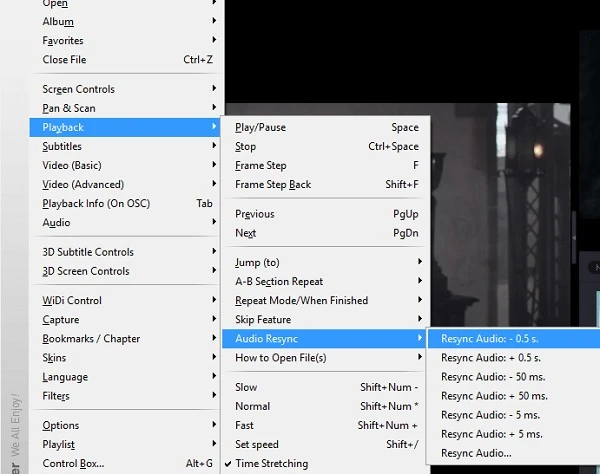Open Skip Feature submenu
600x474 pixels.
click(x=324, y=320)
